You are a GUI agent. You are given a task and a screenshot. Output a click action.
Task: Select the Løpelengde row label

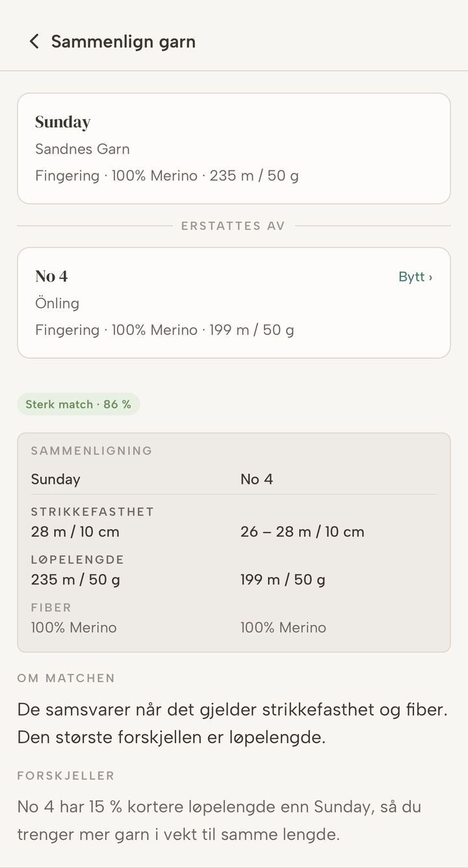click(x=77, y=559)
